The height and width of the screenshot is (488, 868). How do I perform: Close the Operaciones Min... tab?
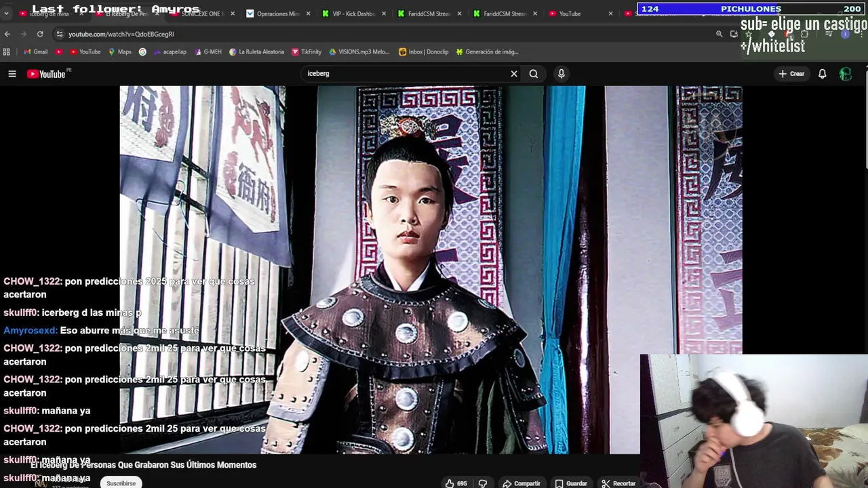(x=309, y=14)
